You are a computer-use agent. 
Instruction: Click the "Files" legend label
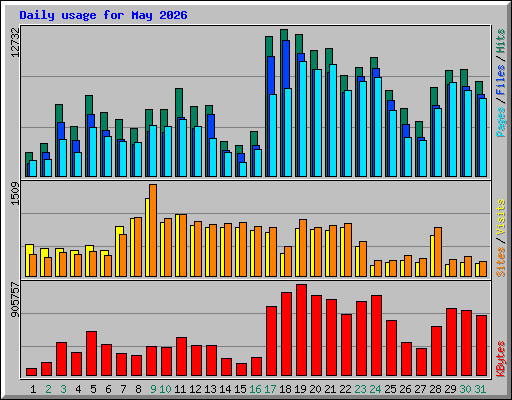[x=501, y=79]
